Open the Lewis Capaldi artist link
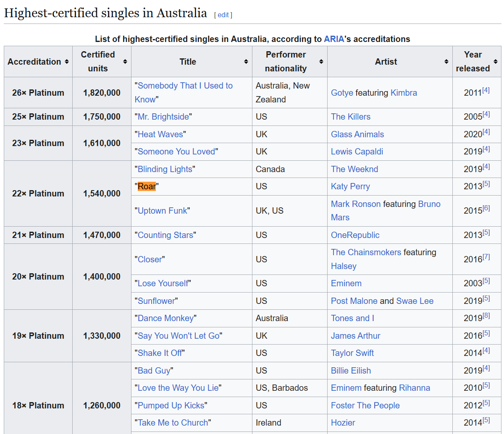The image size is (504, 434). pos(357,152)
